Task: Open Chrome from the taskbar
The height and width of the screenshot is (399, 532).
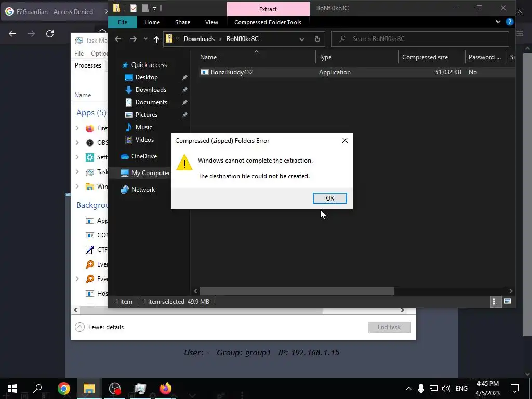Action: pyautogui.click(x=64, y=389)
